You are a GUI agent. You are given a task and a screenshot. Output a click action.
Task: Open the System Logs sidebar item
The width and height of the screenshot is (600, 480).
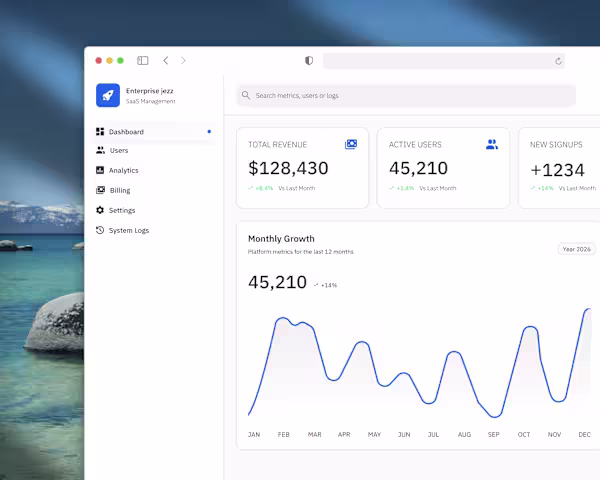(x=154, y=230)
